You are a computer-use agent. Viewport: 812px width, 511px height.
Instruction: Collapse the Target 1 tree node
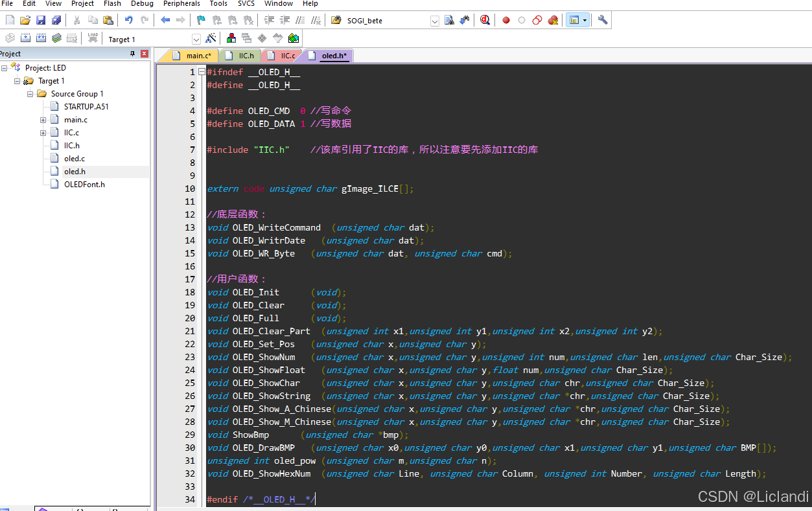[17, 80]
